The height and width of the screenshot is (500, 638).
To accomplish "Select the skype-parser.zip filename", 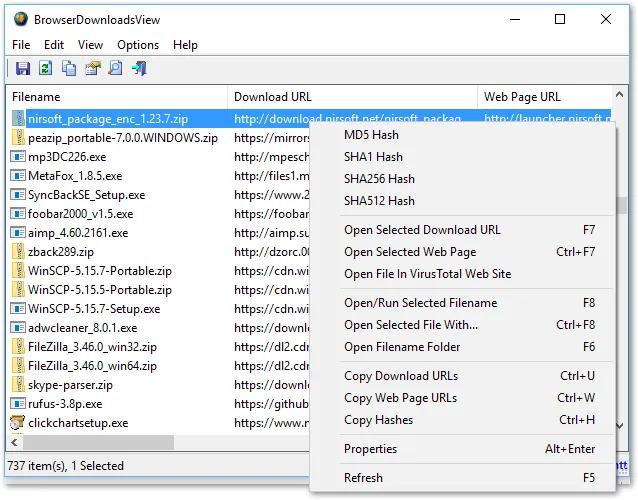I will [x=70, y=385].
